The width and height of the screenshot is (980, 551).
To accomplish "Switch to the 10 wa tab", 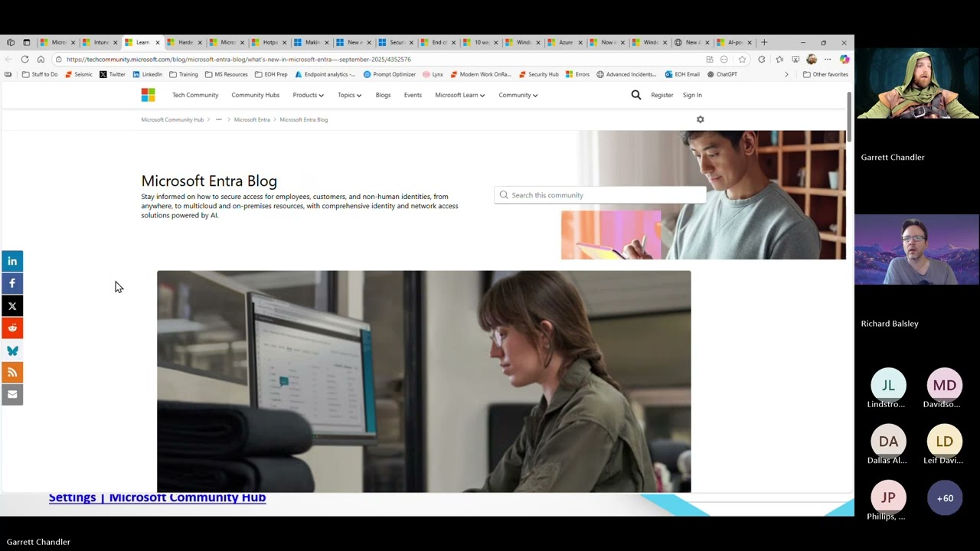I will (x=480, y=42).
